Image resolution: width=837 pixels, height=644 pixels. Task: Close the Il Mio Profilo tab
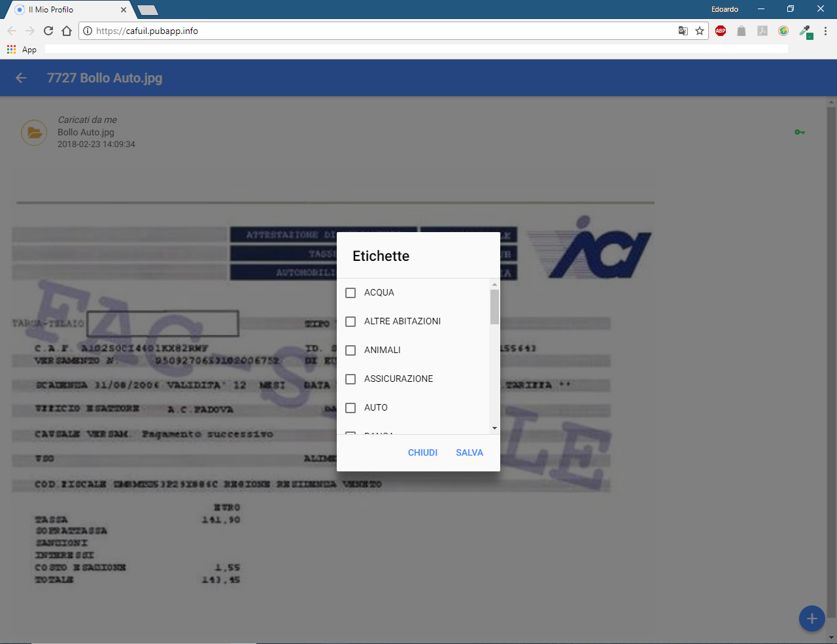124,10
